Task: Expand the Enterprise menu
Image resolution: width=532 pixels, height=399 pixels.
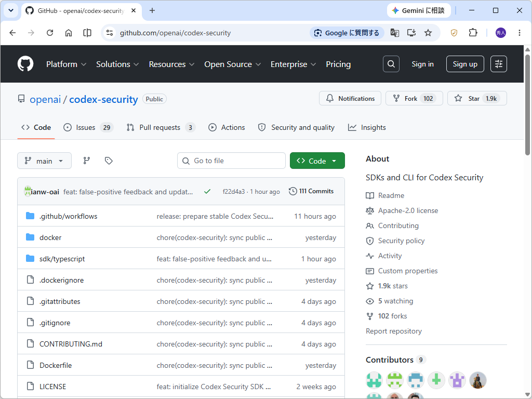Action: [293, 64]
